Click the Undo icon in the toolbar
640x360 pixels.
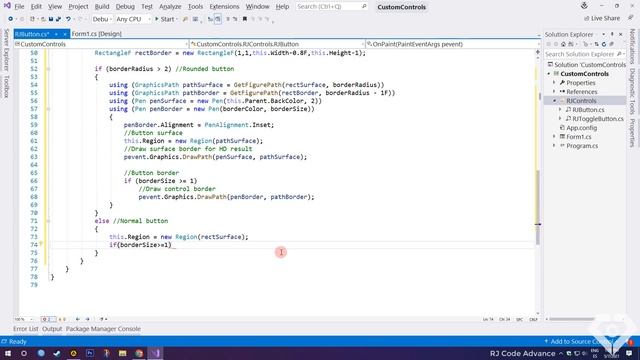[x=68, y=19]
